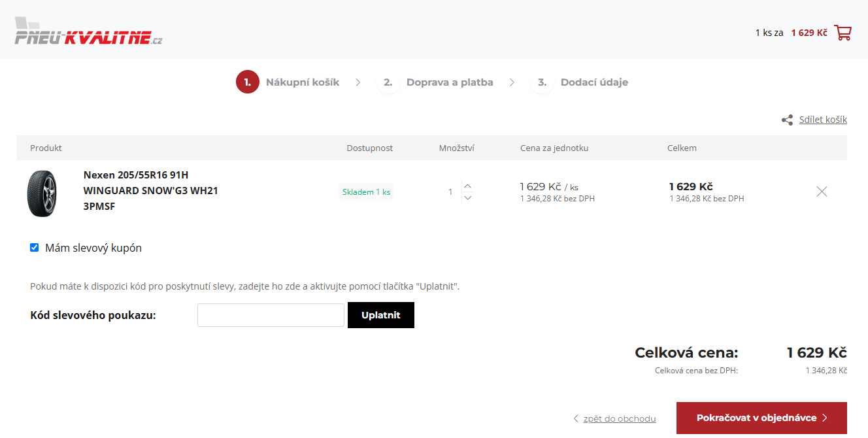Remove the Nexen tire from cart
The image size is (868, 438).
(822, 192)
